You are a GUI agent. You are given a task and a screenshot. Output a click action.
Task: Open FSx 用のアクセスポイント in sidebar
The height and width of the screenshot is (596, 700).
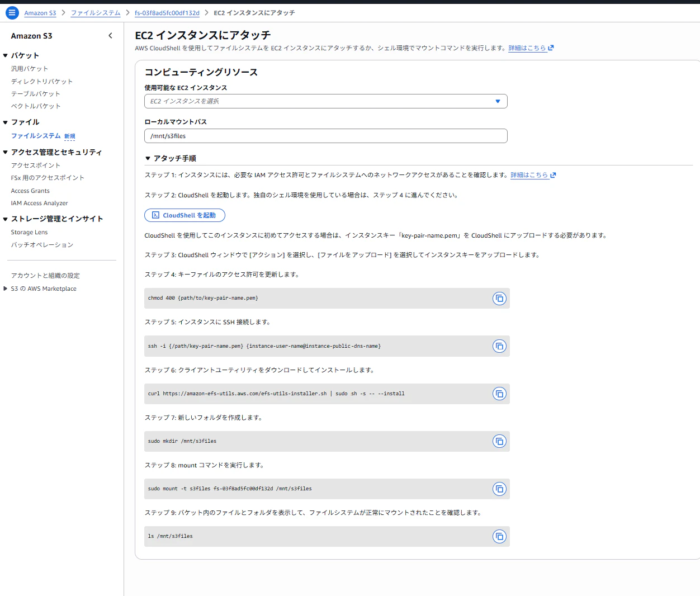(x=48, y=178)
